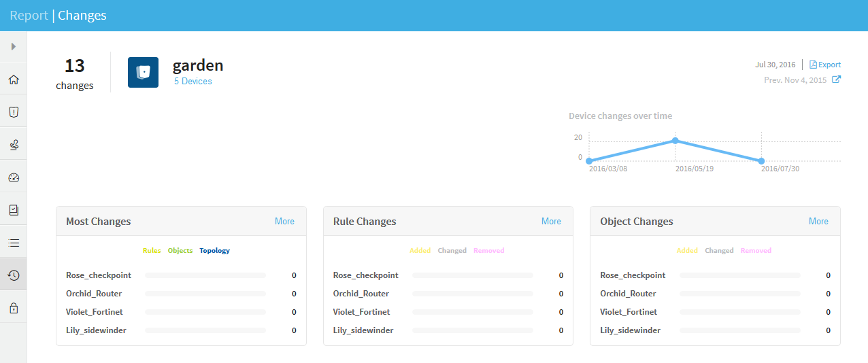Open the list view sidebar icon
Screen dimensions: 868x363
click(14, 243)
